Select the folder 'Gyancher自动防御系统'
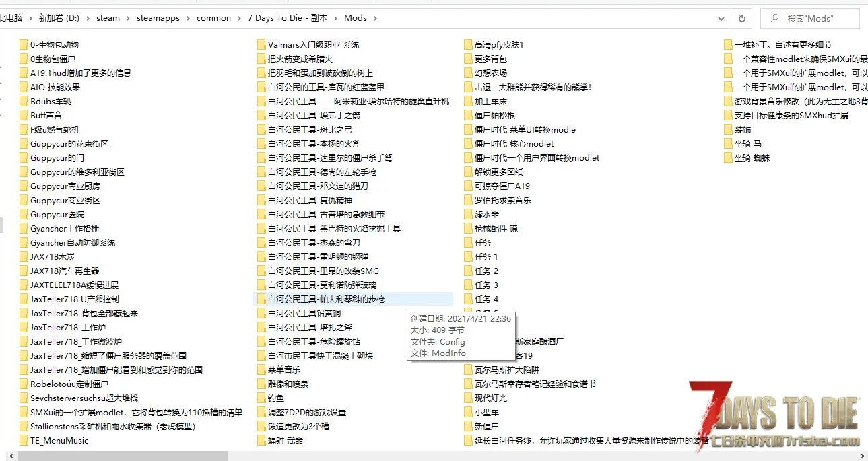The image size is (868, 461). (67, 243)
